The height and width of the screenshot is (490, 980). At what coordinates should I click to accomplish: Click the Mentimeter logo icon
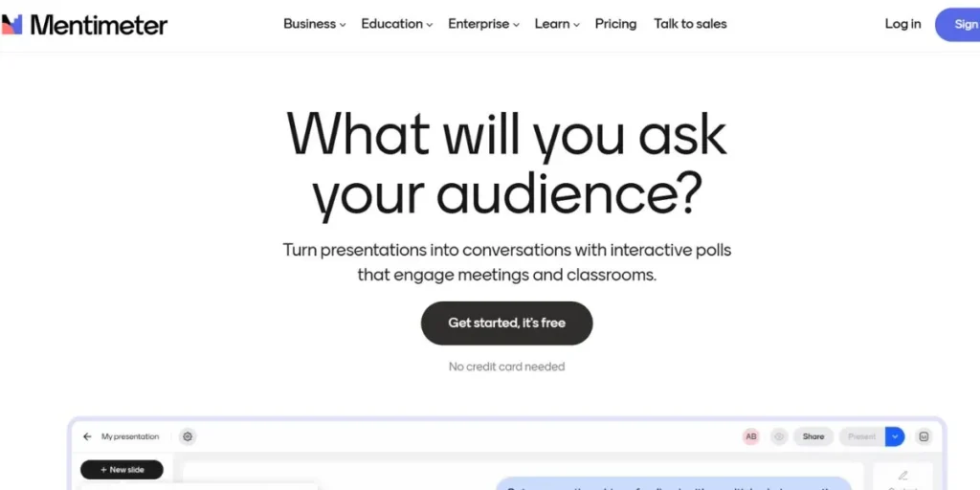click(x=12, y=25)
